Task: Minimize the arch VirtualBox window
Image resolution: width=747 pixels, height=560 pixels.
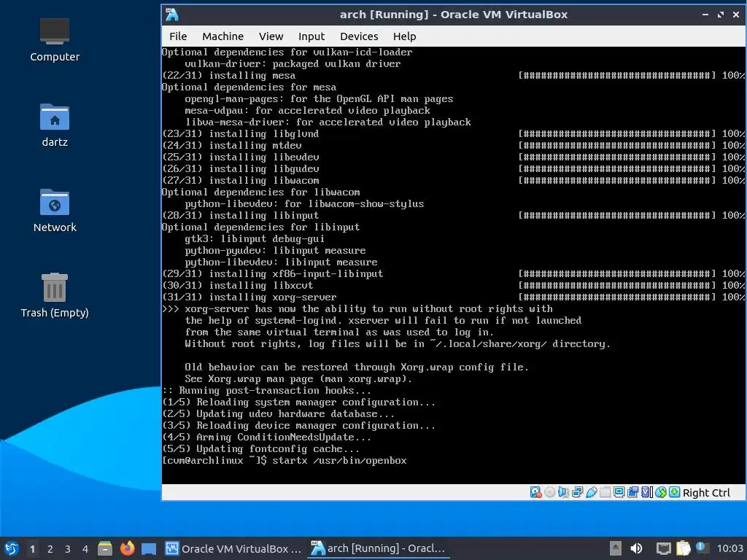Action: click(x=705, y=15)
